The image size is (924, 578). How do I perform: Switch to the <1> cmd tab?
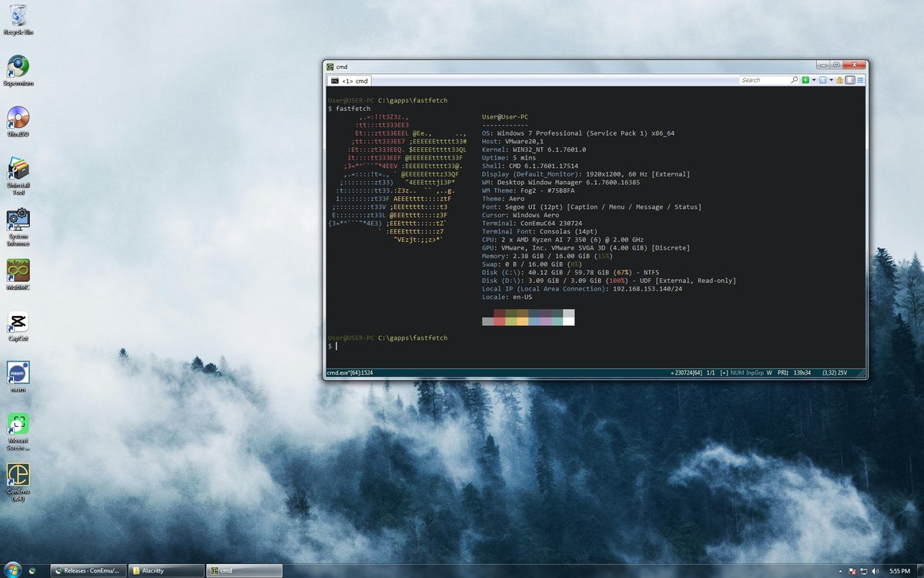click(349, 80)
